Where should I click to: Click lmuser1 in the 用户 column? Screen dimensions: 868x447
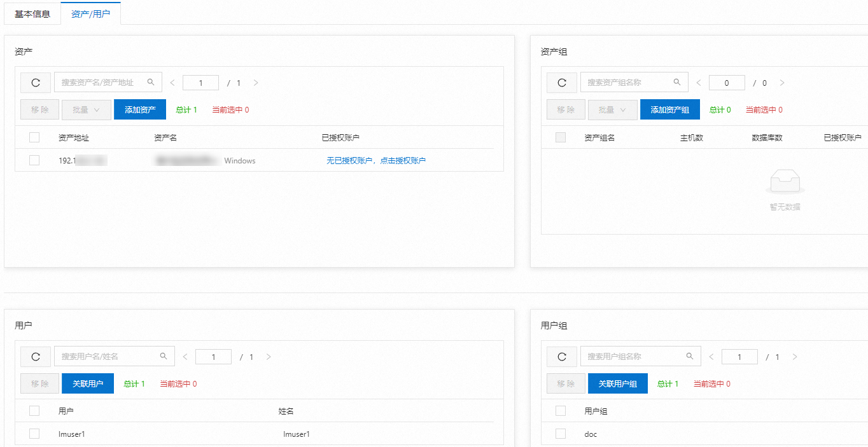click(x=71, y=434)
